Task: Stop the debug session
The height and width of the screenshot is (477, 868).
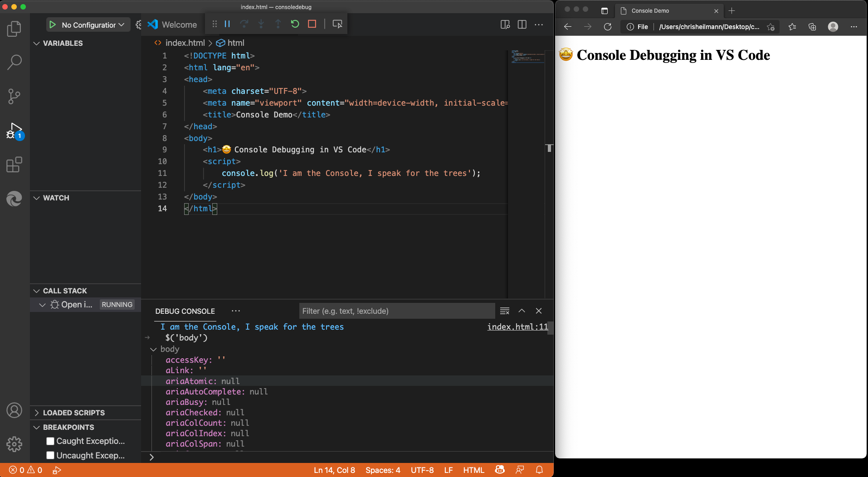Action: coord(312,24)
